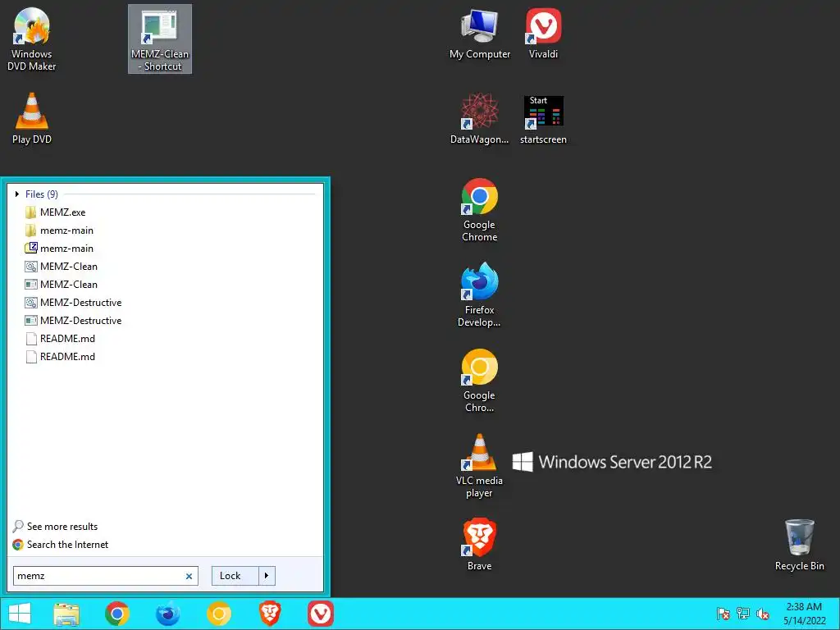Open Brave from the taskbar

[x=269, y=614]
